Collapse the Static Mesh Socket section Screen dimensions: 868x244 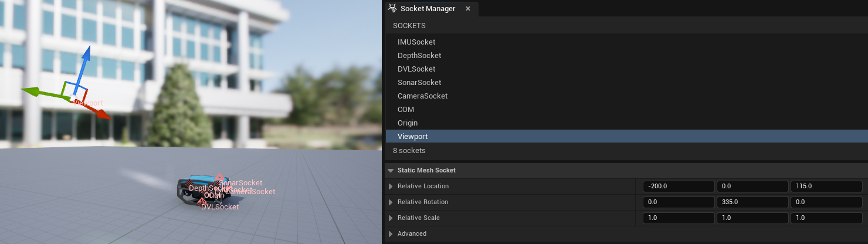tap(391, 171)
